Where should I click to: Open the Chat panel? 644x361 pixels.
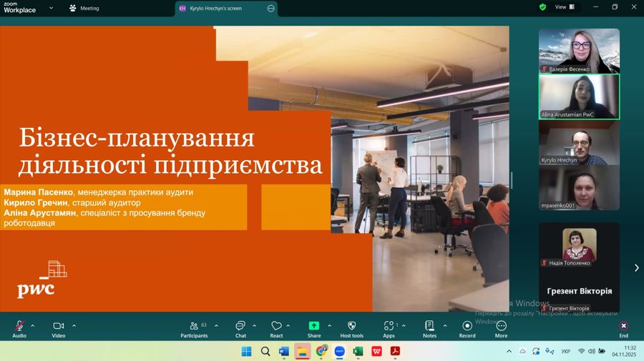point(240,327)
